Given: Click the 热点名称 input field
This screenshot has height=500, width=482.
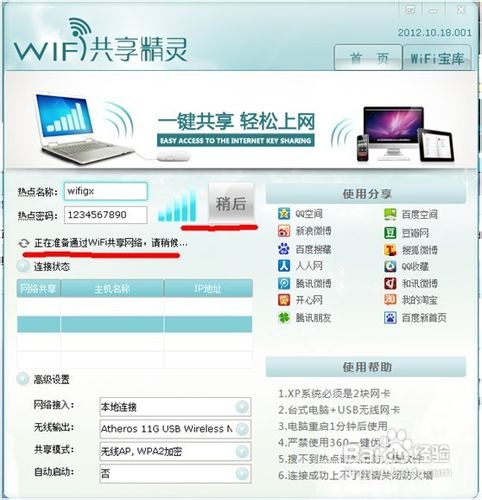Looking at the screenshot, I should [x=106, y=191].
